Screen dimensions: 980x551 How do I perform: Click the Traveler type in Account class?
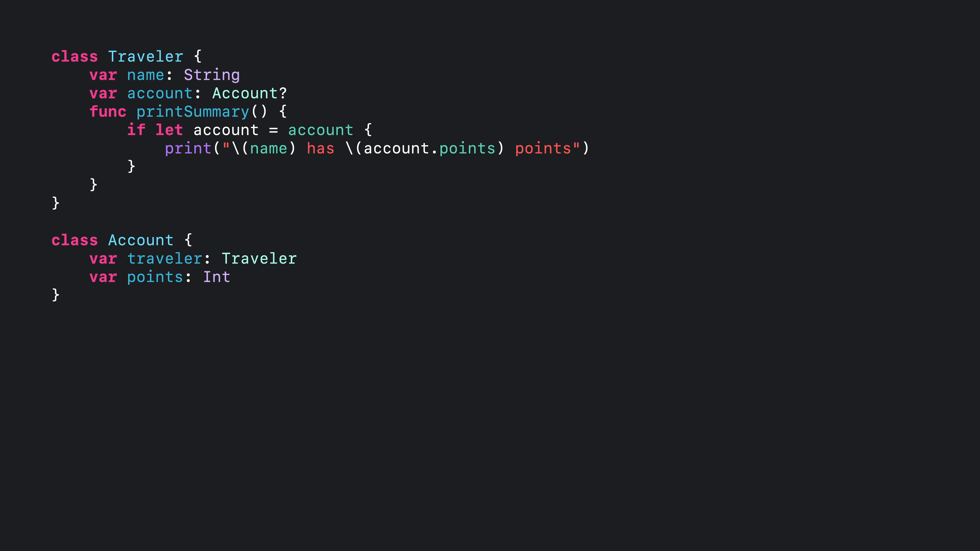pyautogui.click(x=259, y=259)
